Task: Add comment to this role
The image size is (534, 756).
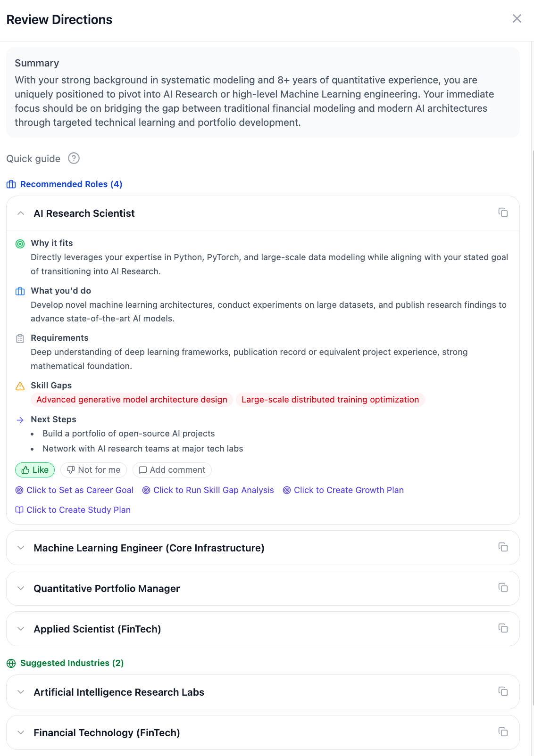Action: (x=172, y=470)
